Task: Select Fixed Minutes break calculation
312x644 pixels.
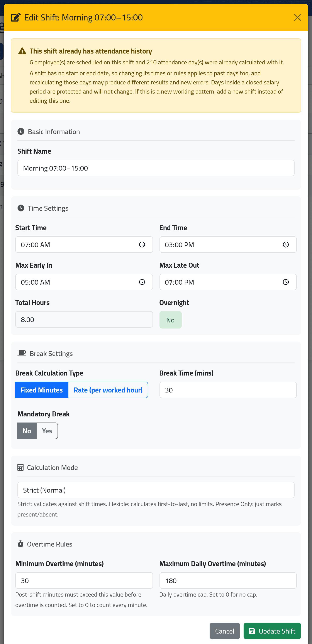Action: [42, 390]
